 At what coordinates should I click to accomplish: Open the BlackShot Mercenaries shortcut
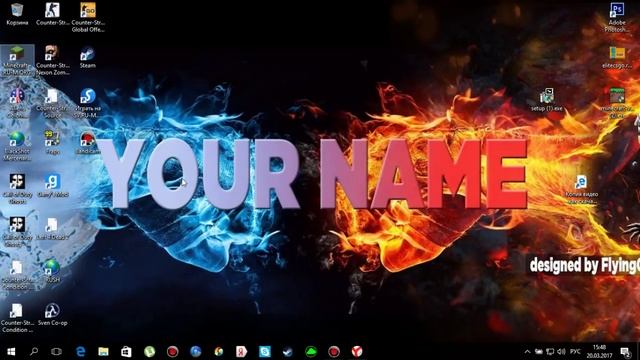point(17,146)
